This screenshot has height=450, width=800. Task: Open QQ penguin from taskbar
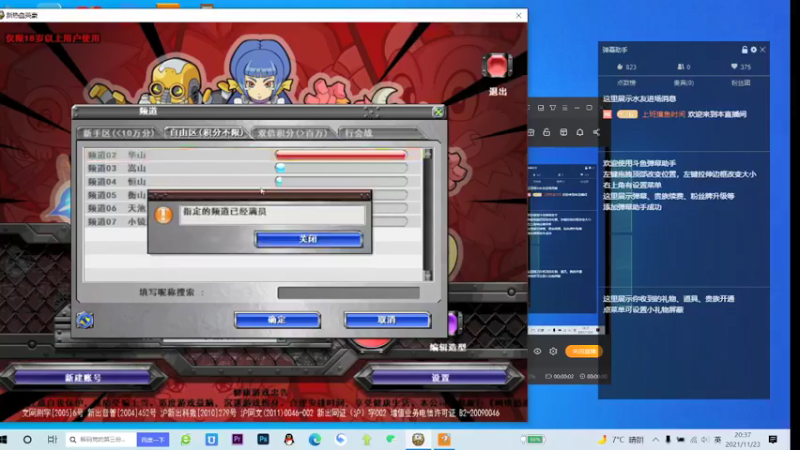point(289,439)
